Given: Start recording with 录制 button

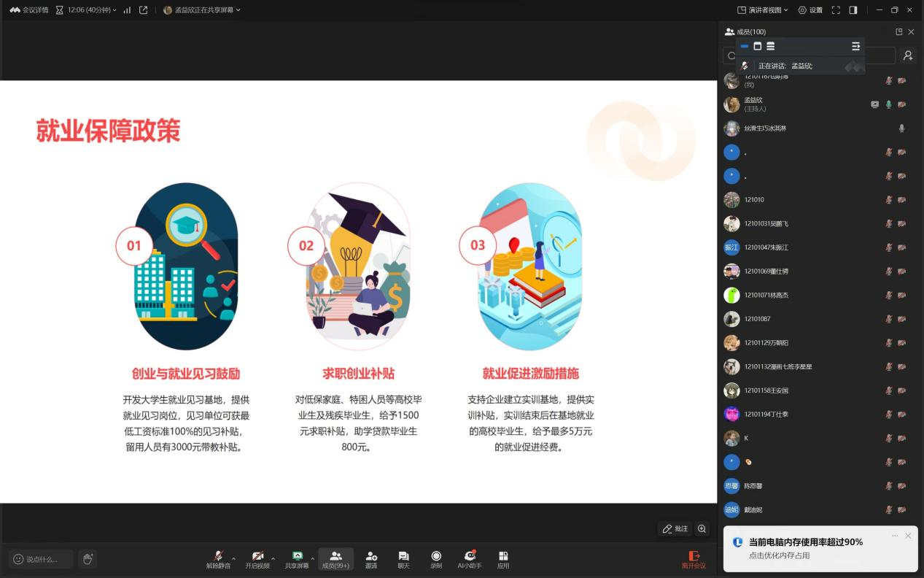Looking at the screenshot, I should click(x=436, y=559).
